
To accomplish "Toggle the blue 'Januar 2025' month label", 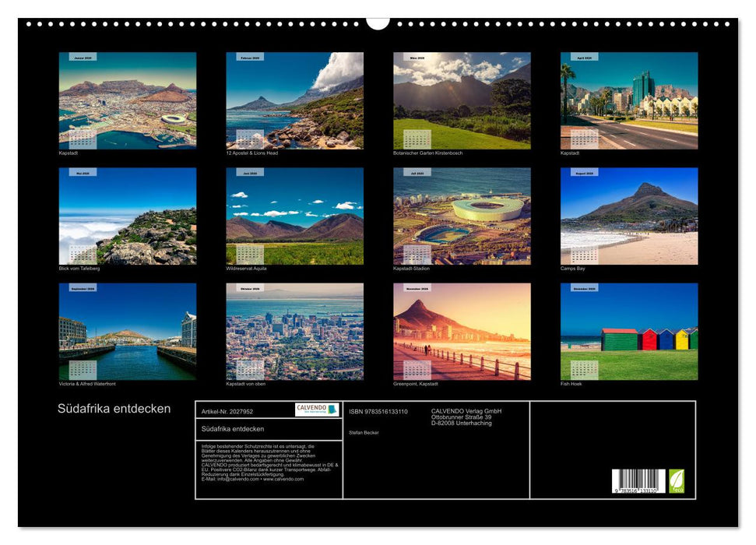I will pos(83,57).
